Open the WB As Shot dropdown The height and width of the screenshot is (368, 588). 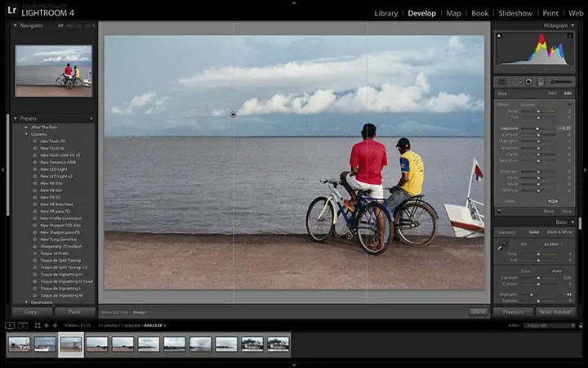tap(554, 244)
